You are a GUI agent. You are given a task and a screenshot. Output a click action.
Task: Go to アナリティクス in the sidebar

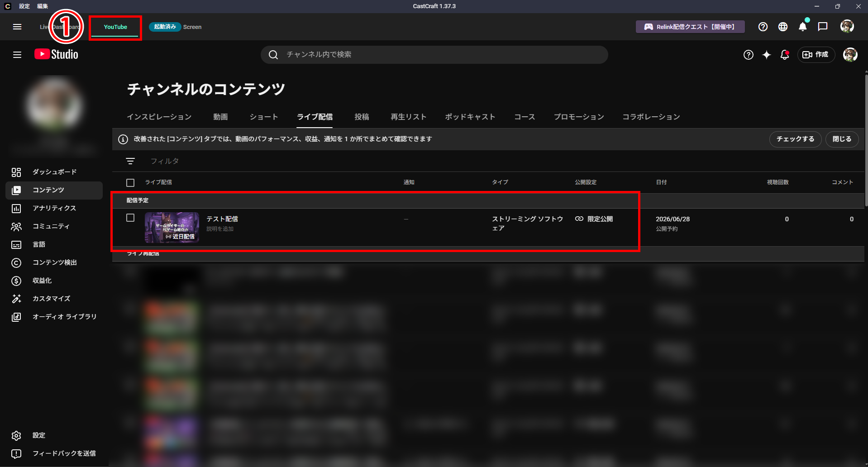(54, 208)
